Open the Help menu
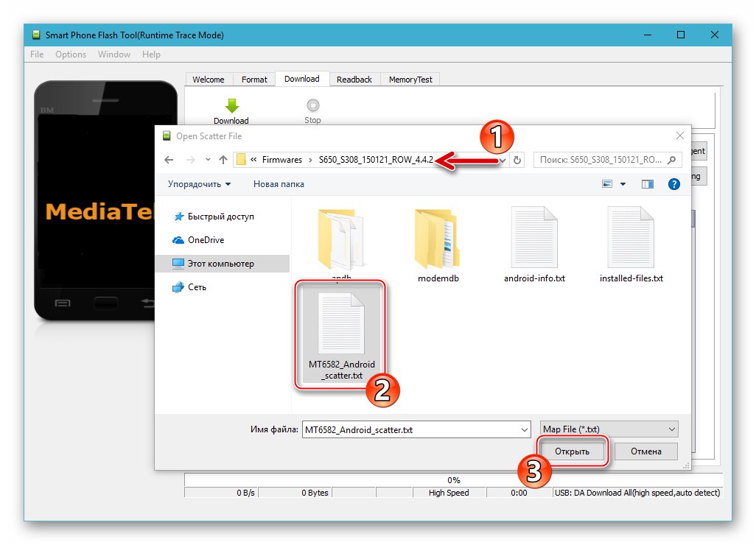Screen dimensions: 756x545 point(151,54)
